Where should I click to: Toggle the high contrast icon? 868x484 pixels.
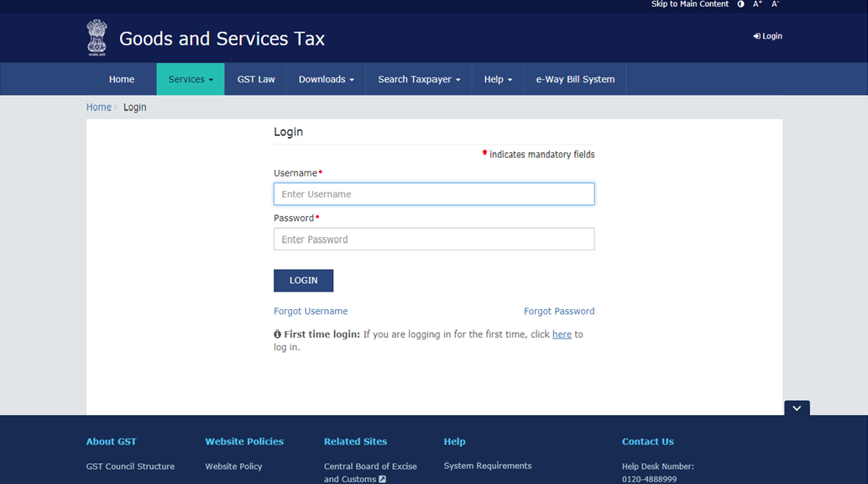[740, 4]
